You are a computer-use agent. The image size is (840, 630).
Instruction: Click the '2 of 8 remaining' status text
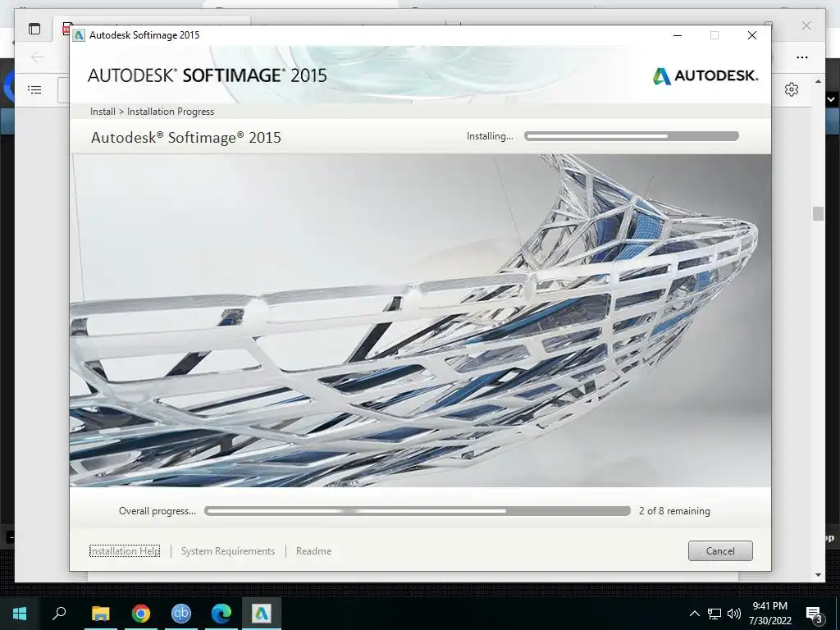click(x=674, y=511)
